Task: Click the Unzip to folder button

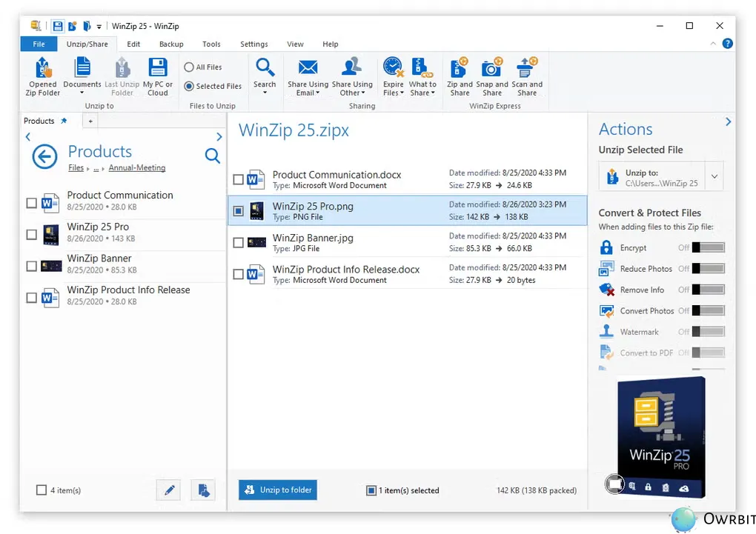Action: tap(277, 490)
